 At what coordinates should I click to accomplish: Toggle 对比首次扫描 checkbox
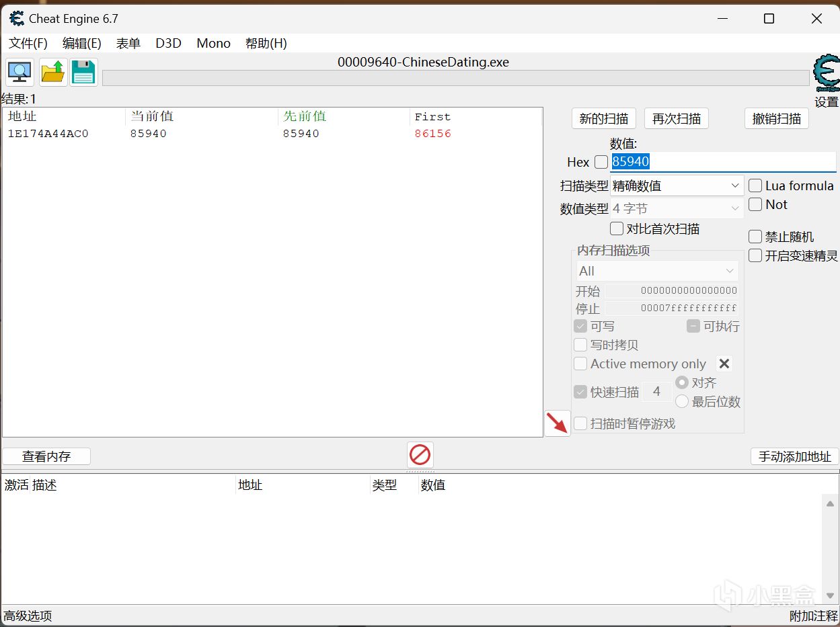pyautogui.click(x=616, y=228)
